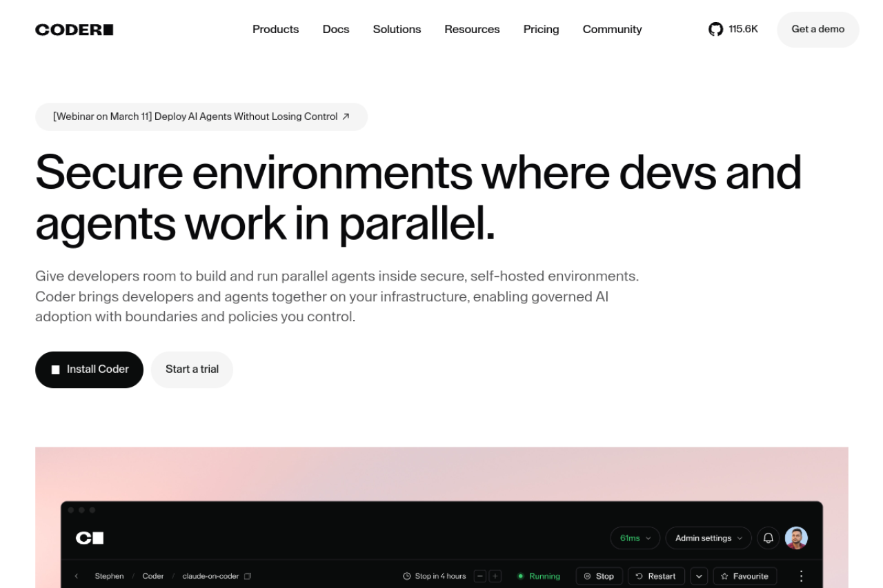883x588 pixels.
Task: Click the clock icon beside Stop in 4 hours
Action: (x=406, y=576)
